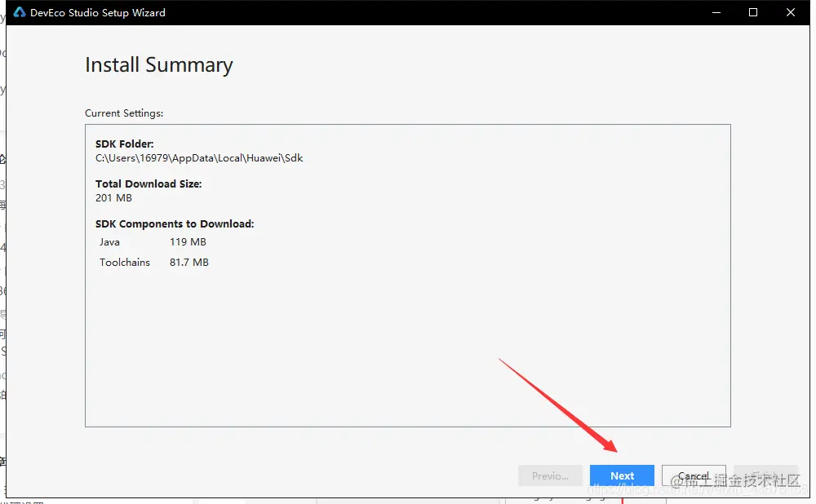Click the 'SDK Components to Download:' label
Image resolution: width=816 pixels, height=504 pixels.
175,223
